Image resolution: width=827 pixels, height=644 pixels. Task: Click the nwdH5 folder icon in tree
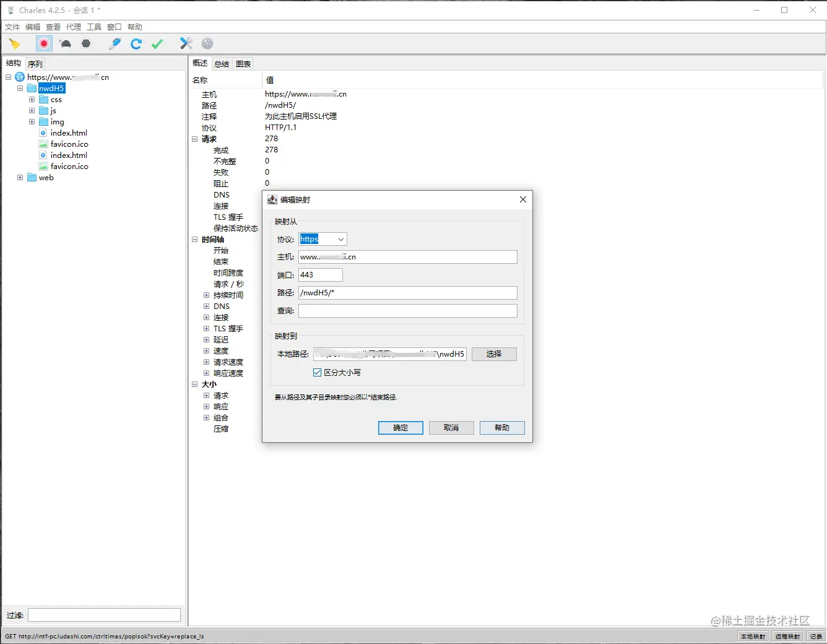(32, 88)
